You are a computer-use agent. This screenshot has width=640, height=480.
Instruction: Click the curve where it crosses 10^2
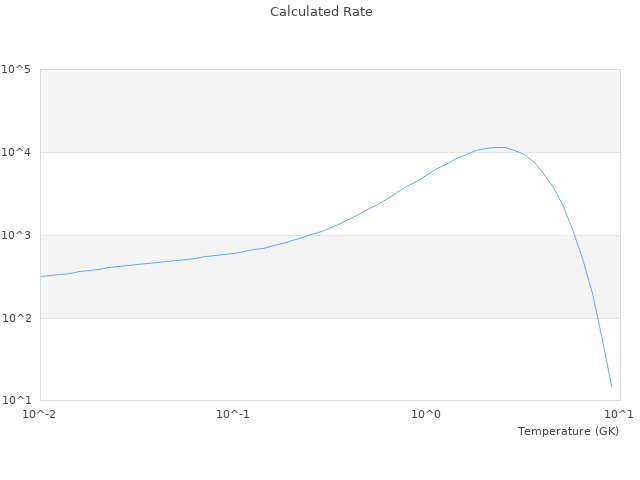click(597, 318)
